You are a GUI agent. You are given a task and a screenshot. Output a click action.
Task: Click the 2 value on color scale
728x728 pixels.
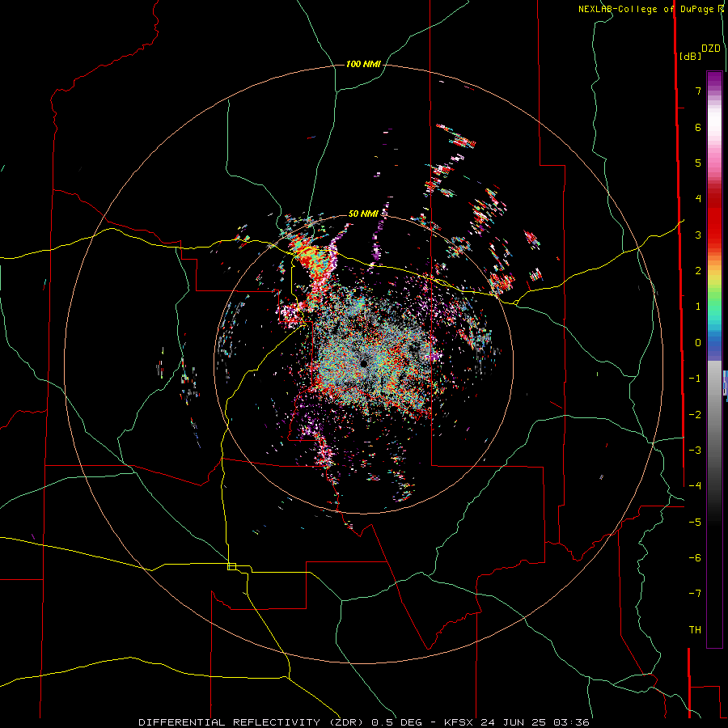click(x=698, y=271)
